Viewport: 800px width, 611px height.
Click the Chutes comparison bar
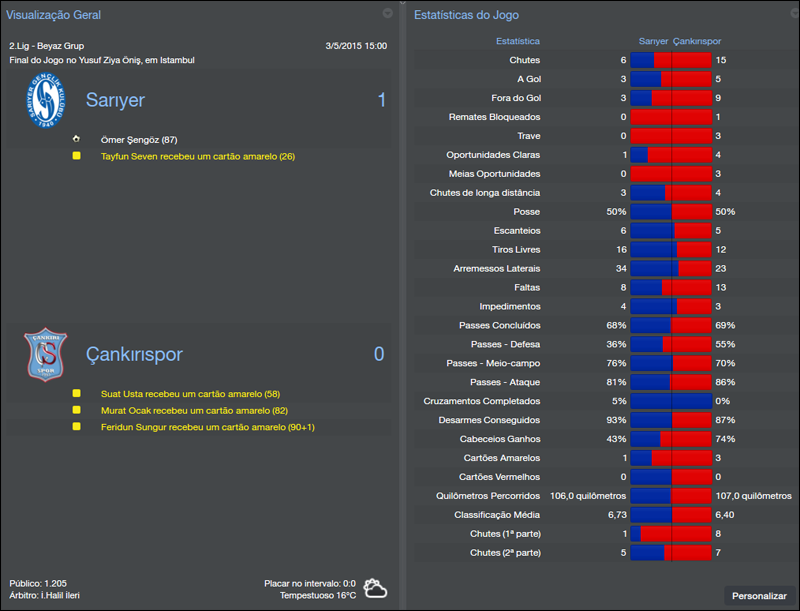click(x=670, y=61)
